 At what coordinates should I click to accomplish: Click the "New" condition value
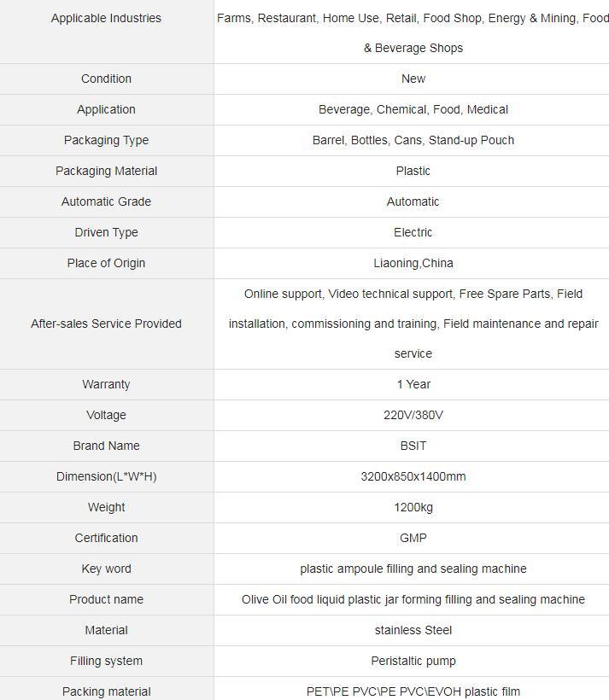click(x=413, y=79)
